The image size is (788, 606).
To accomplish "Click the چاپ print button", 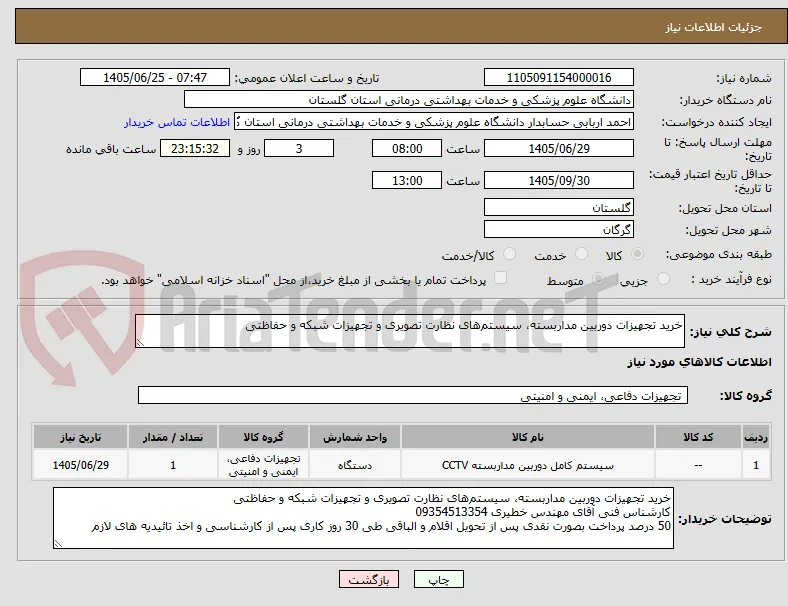I will tap(439, 579).
